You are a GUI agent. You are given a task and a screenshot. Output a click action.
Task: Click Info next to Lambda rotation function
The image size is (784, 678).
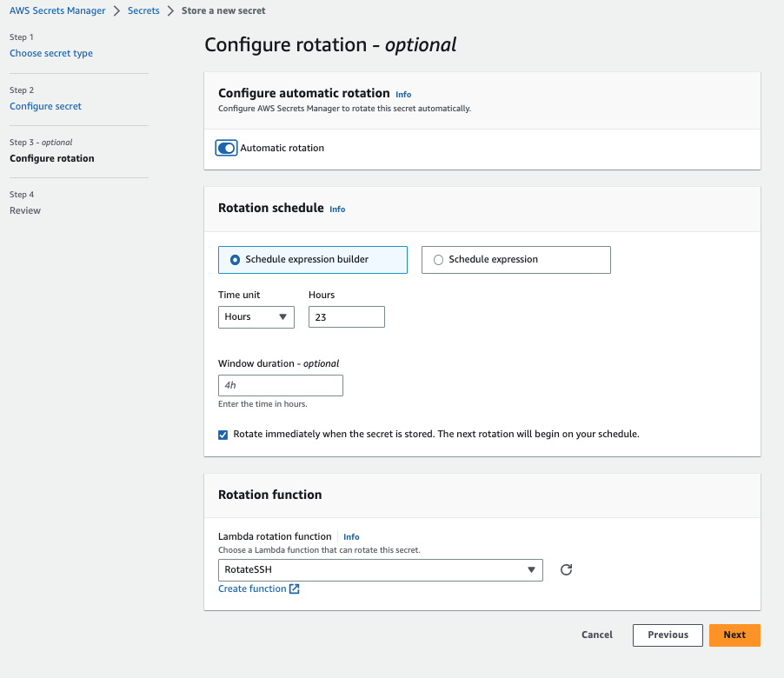[x=351, y=537]
